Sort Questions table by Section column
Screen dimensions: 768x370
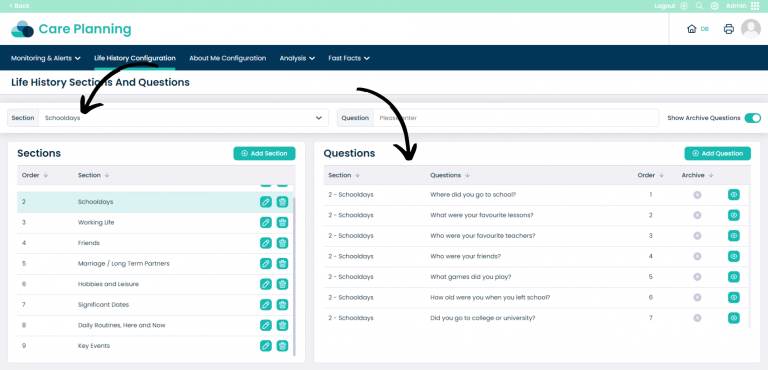pos(344,175)
